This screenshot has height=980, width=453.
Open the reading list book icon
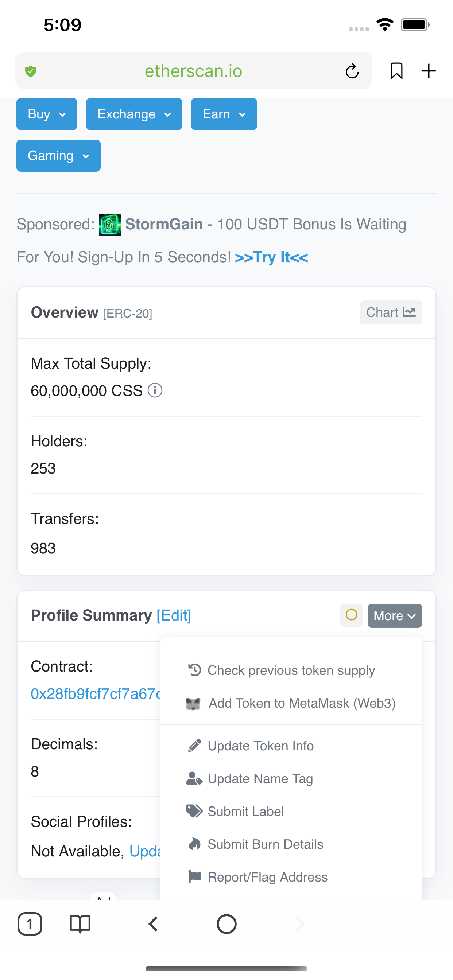[x=80, y=924]
